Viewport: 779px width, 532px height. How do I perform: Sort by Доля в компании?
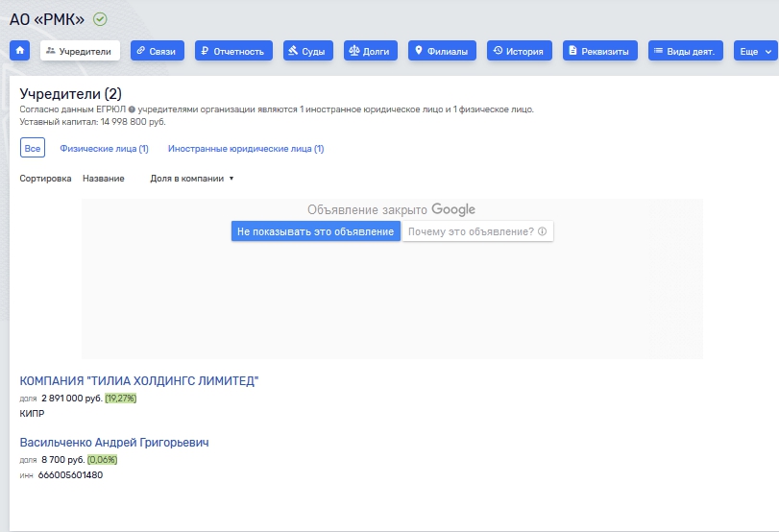192,179
